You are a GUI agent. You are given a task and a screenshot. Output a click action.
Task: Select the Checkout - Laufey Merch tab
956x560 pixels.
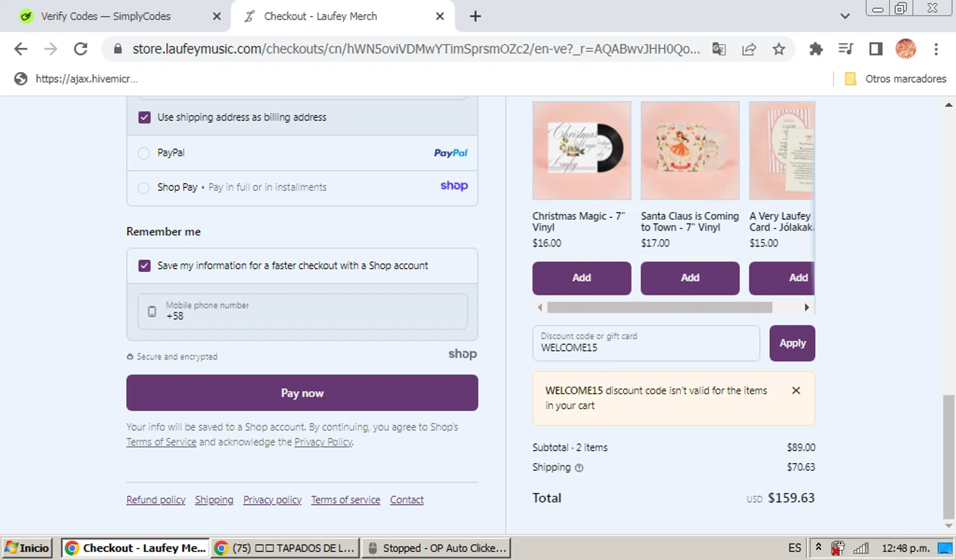point(344,17)
